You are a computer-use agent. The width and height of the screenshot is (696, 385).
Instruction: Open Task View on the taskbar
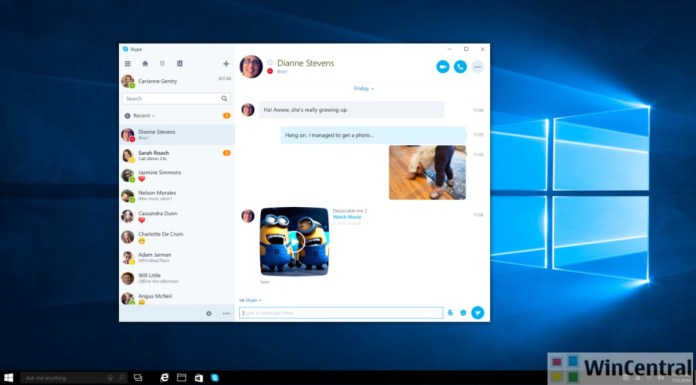click(138, 377)
